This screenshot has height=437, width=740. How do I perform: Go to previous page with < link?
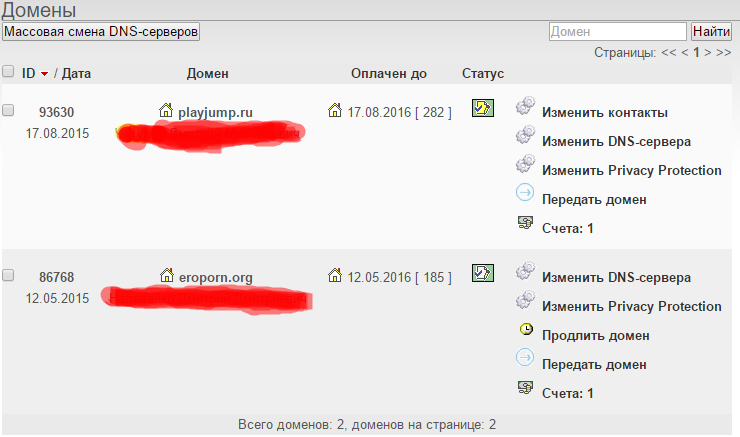click(685, 52)
